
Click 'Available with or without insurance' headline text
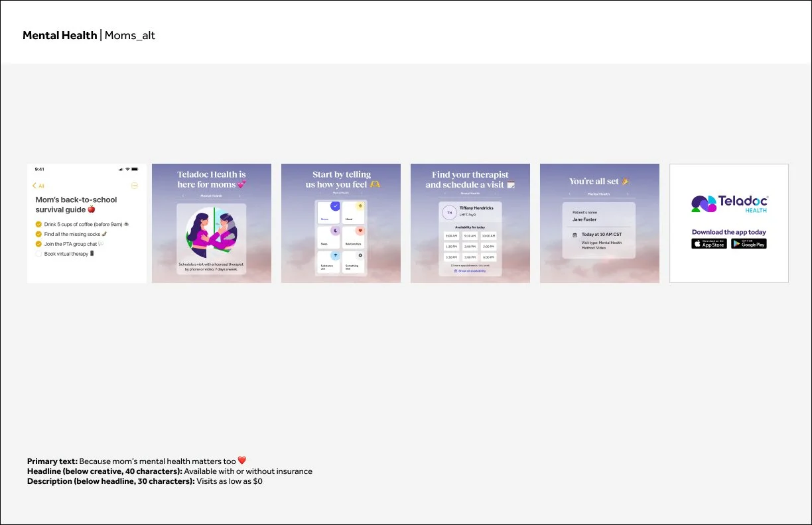point(248,471)
